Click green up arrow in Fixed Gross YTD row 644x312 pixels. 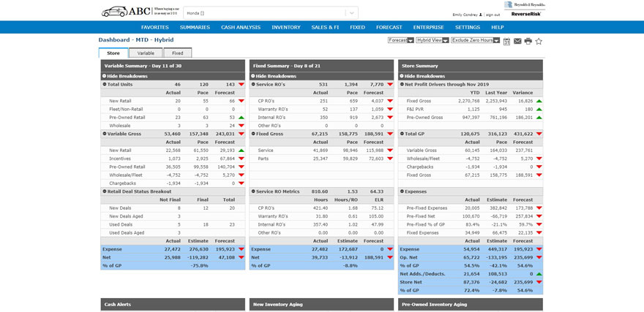click(539, 101)
